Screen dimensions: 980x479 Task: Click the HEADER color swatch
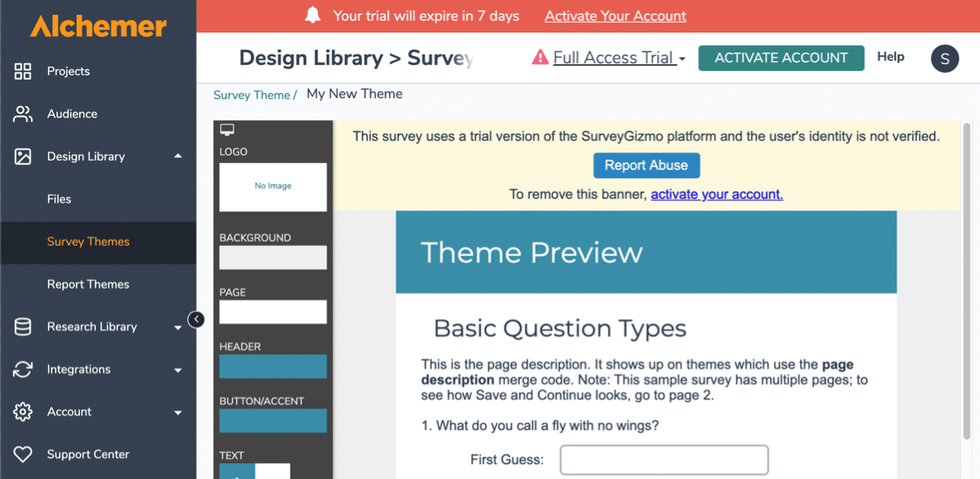point(273,366)
